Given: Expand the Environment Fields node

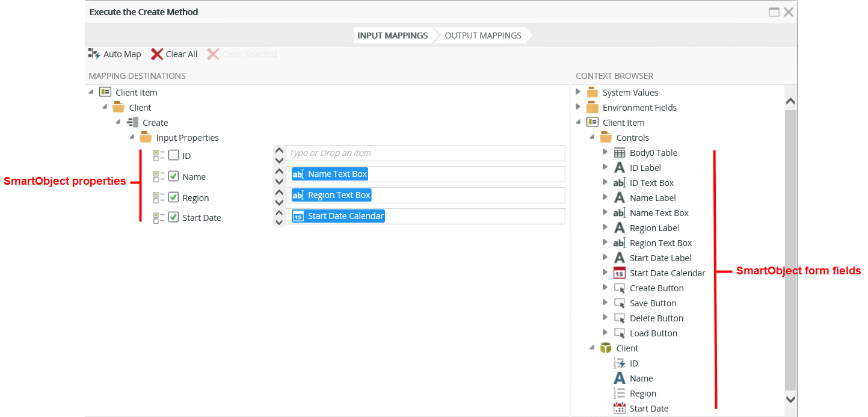Looking at the screenshot, I should (579, 107).
